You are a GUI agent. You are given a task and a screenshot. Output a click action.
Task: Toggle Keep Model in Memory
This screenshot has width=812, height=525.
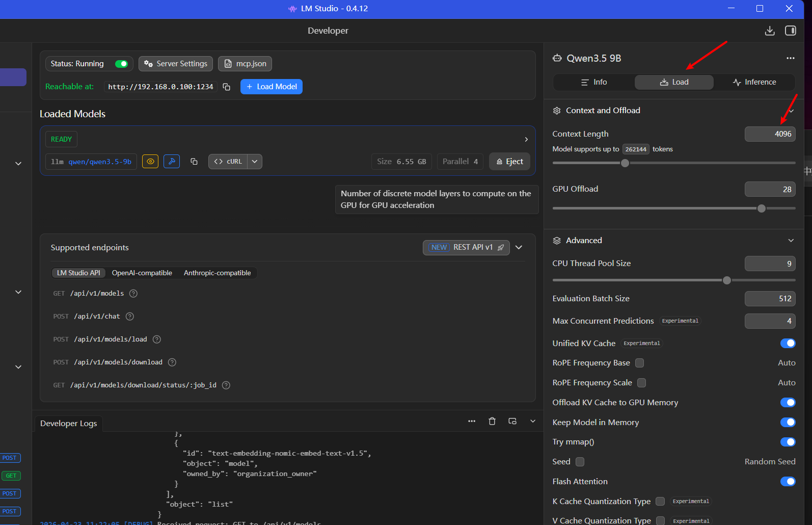pos(788,422)
